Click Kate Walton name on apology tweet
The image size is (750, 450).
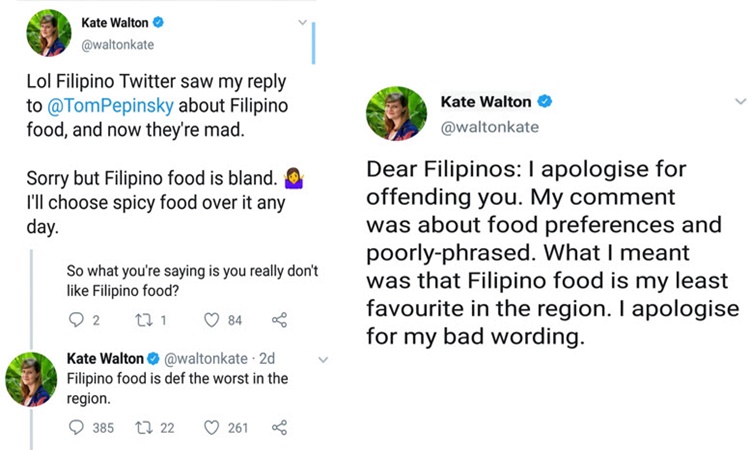click(485, 101)
